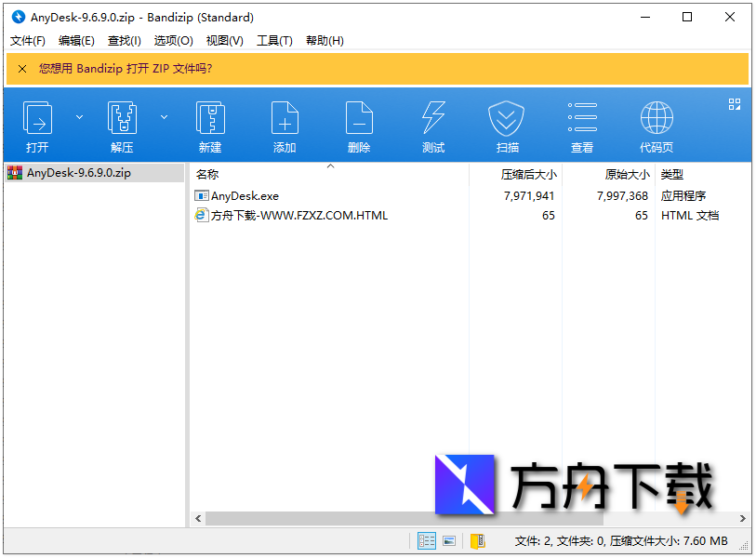Screen dimensions: 756x558
Task: Open the 选项 menu
Action: 172,40
